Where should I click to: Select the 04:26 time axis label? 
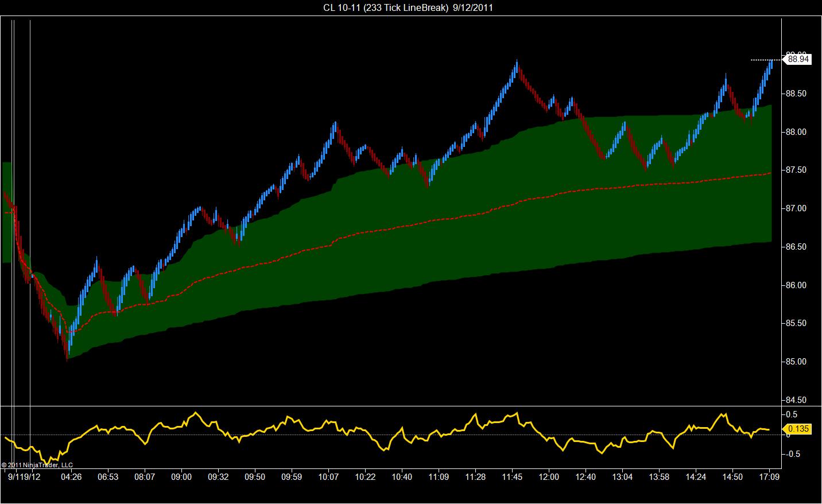coord(71,476)
